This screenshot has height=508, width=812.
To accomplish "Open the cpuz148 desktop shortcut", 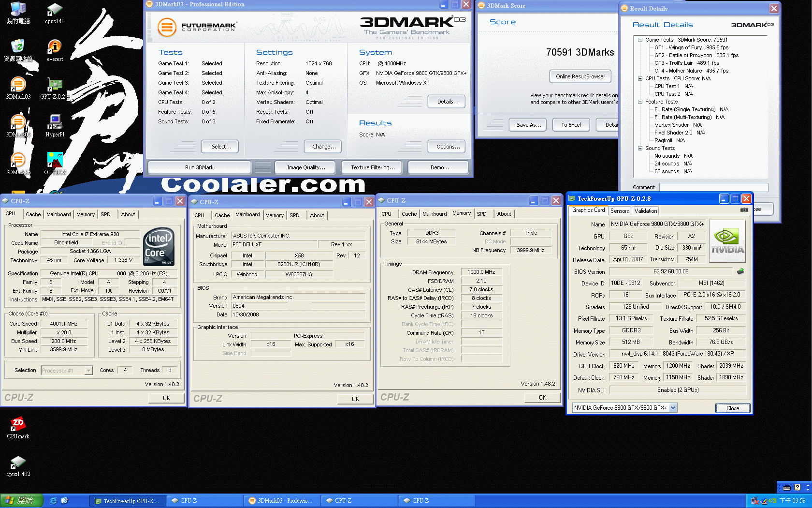I will (x=55, y=13).
